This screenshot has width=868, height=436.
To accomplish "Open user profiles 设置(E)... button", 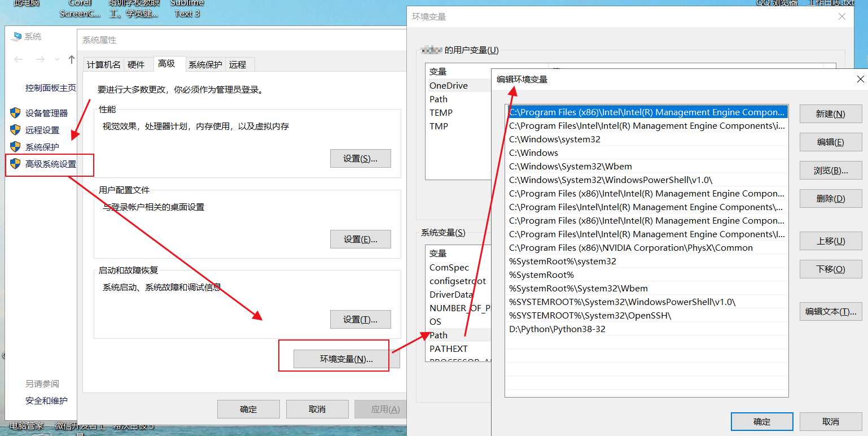I will [360, 239].
